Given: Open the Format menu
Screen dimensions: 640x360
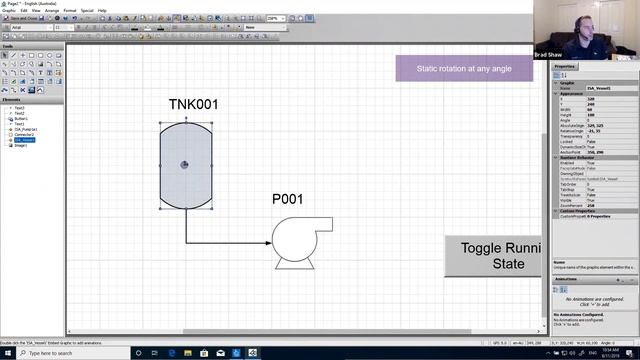Looking at the screenshot, I should point(70,10).
